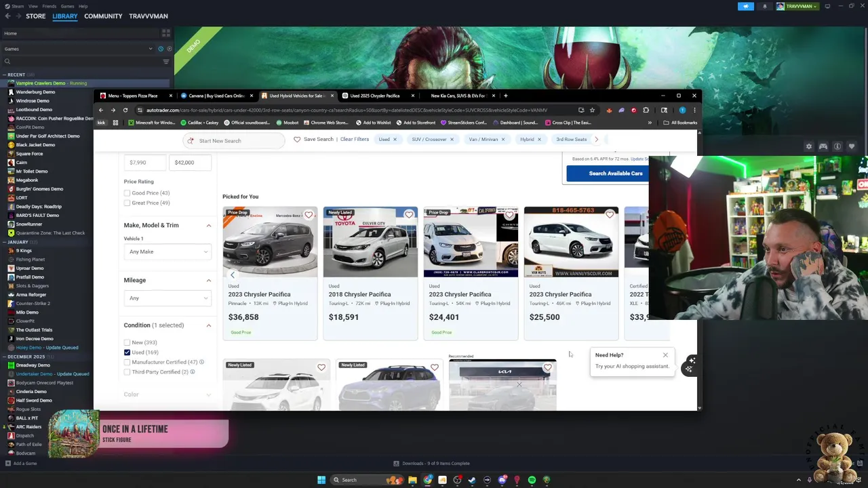Open Discord from the taskbar
Viewport: 868px width, 488px height.
pyautogui.click(x=502, y=480)
